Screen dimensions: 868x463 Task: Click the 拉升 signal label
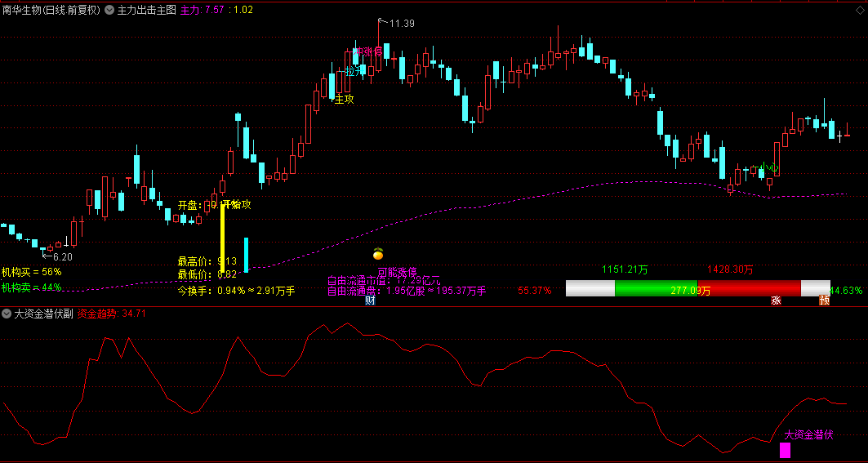[x=355, y=71]
